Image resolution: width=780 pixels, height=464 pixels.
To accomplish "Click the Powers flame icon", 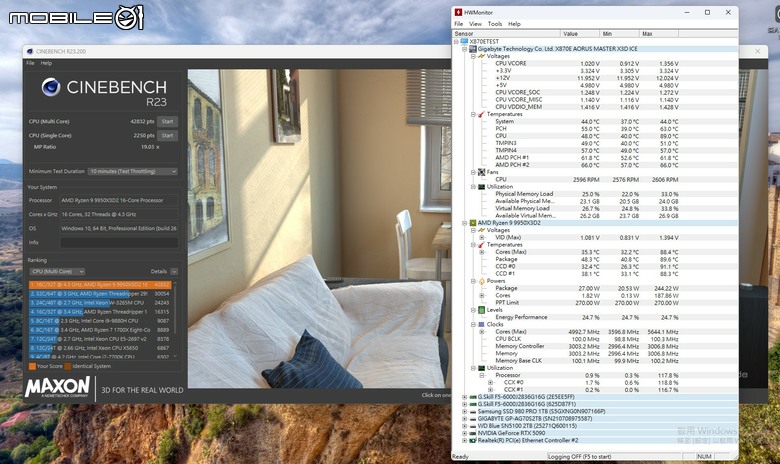I will [481, 281].
